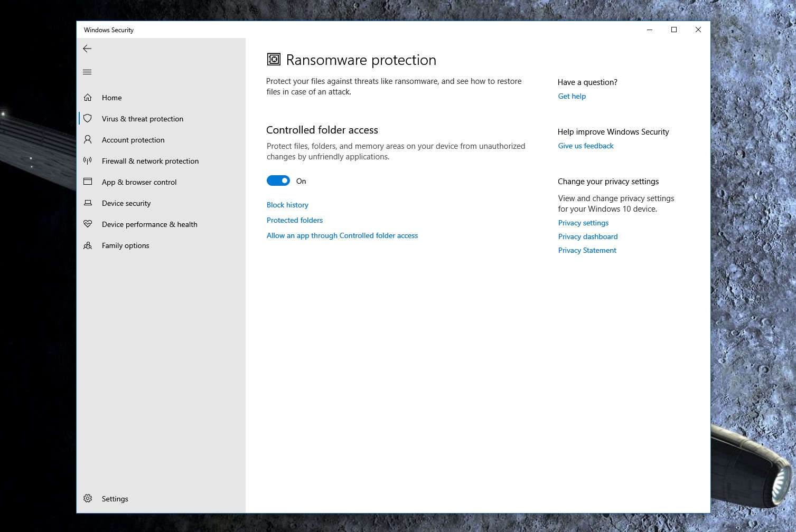
Task: Click the Family options people icon
Action: tap(88, 245)
